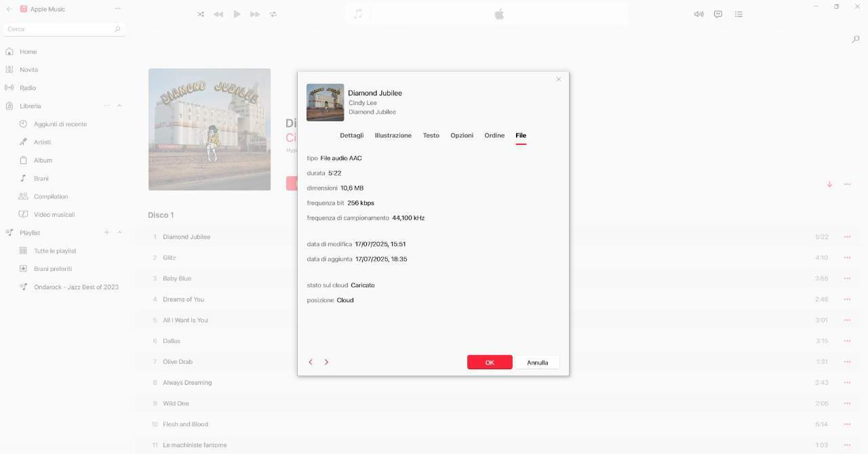
Task: Open the volume control
Action: (698, 14)
